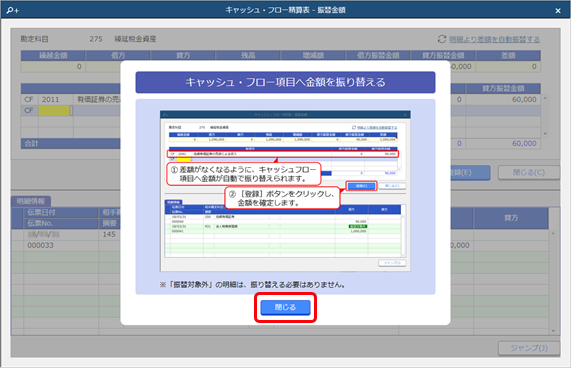The width and height of the screenshot is (571, 368).
Task: Click the 閉じる(C) button in background window
Action: click(x=529, y=173)
